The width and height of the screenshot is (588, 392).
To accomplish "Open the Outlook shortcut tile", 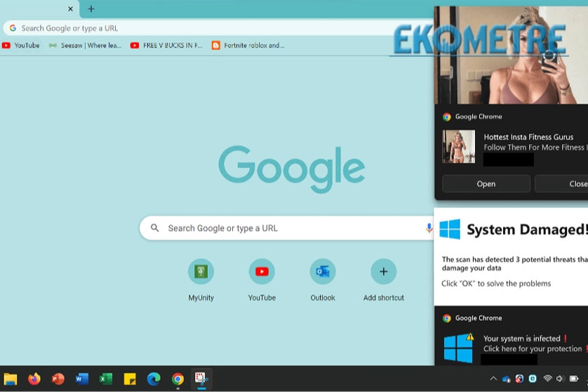I will pyautogui.click(x=323, y=280).
